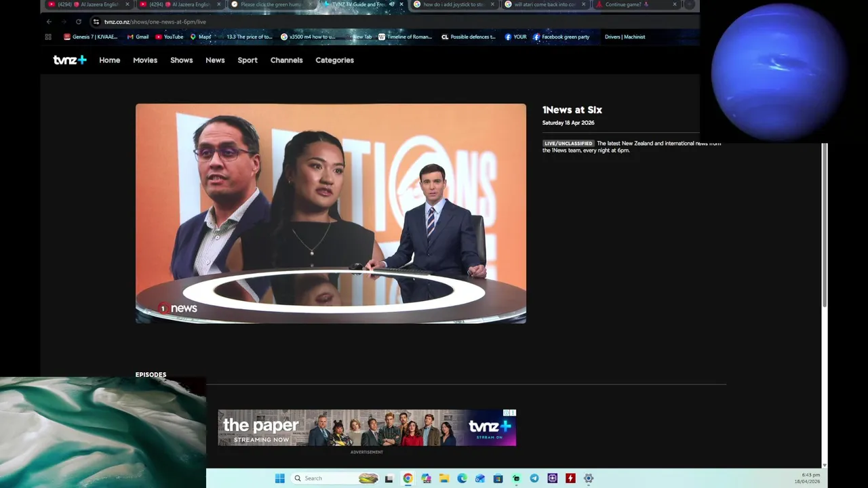868x488 pixels.
Task: Open the Genesis 7 bookmark
Action: pyautogui.click(x=91, y=37)
